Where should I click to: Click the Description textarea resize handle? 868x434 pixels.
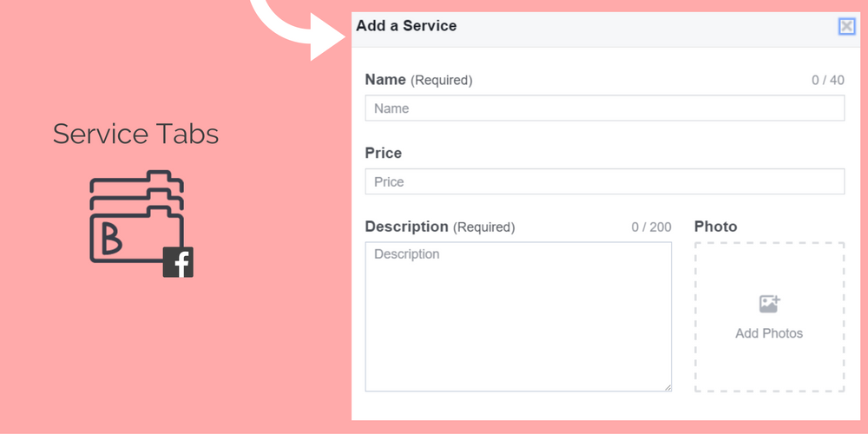click(667, 388)
